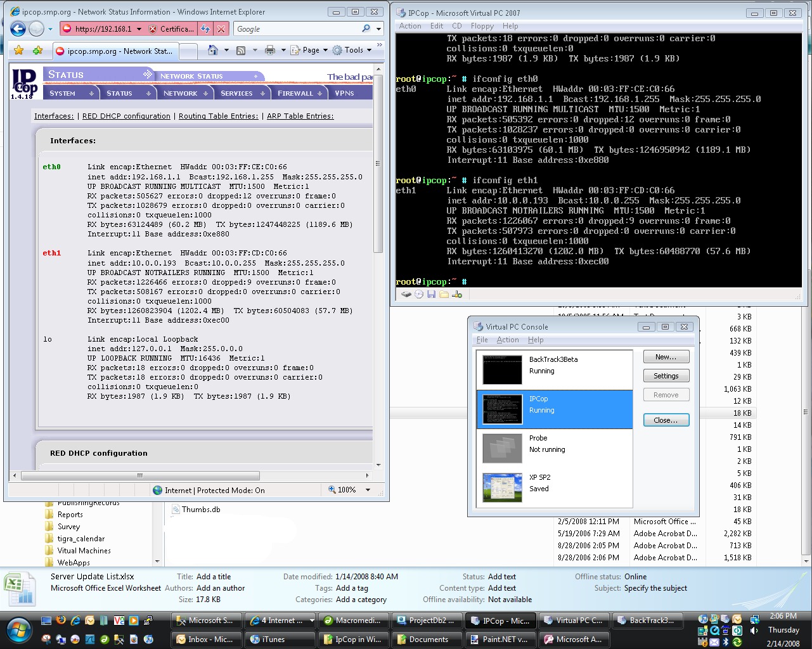This screenshot has height=649, width=812.
Task: Click the Settings button in Virtual PC Console
Action: tap(666, 375)
